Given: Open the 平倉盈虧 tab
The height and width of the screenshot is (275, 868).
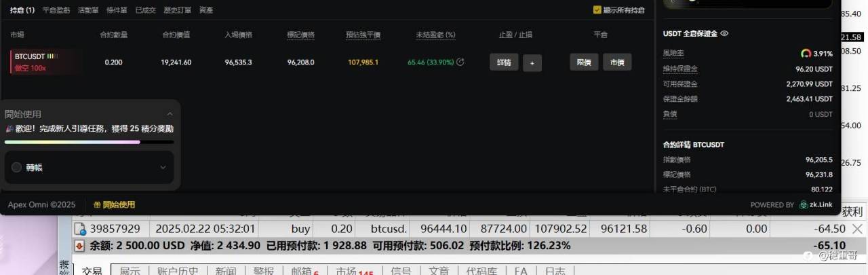Looking at the screenshot, I should coord(56,10).
